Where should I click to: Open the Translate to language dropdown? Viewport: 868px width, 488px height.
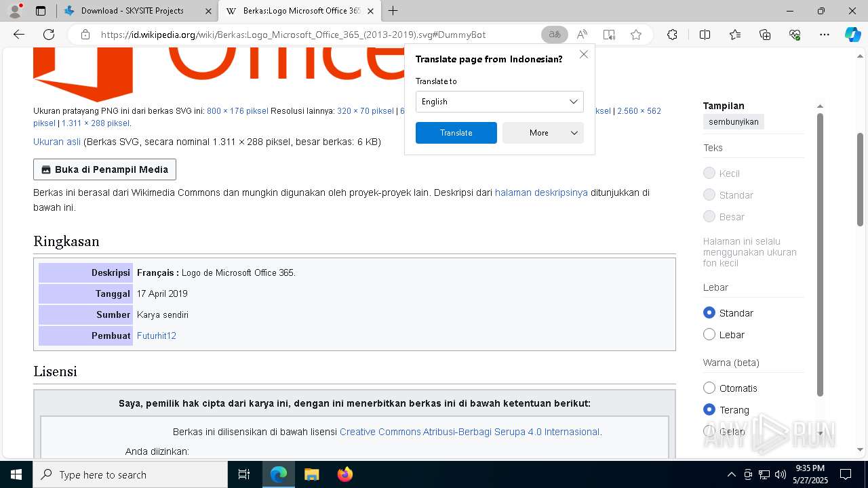(x=500, y=102)
